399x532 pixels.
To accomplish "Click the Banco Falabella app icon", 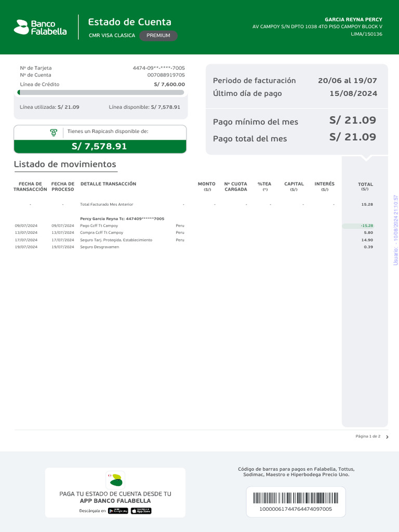I will point(115,479).
